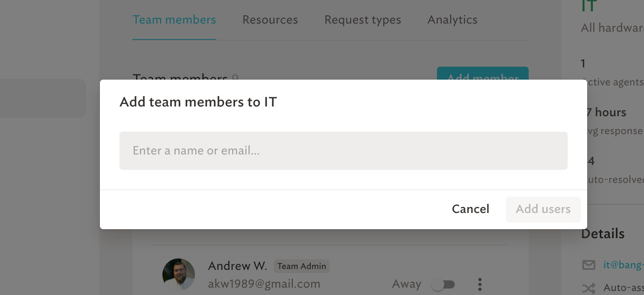The width and height of the screenshot is (644, 295).
Task: Click the envelope icon under Details
Action: [x=588, y=265]
